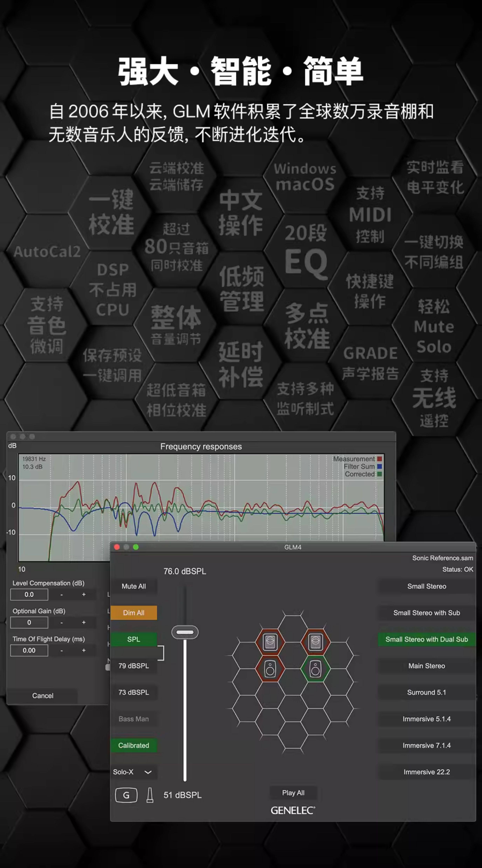Click the 76.0 dBSPL level readout

pos(185,571)
